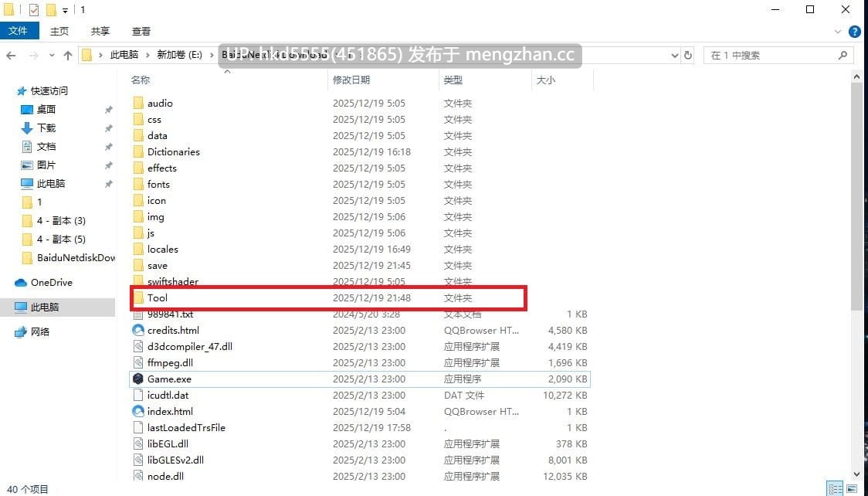Select the credits.html browser file icon
The height and width of the screenshot is (496, 868).
pyautogui.click(x=138, y=331)
